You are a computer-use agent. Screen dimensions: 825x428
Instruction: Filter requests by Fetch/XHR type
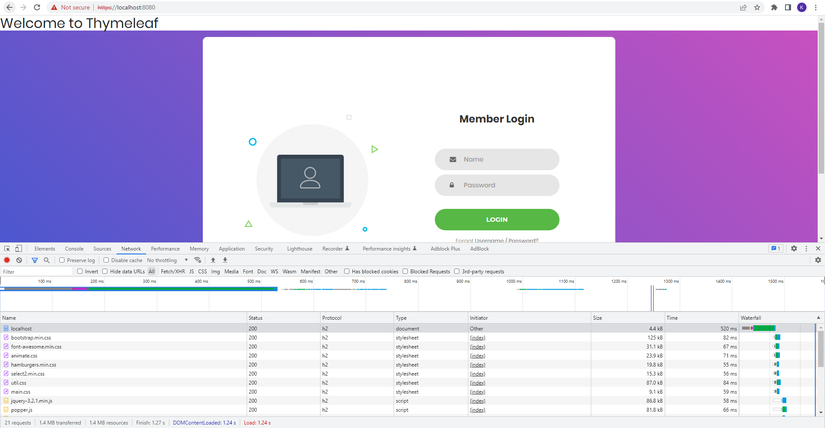tap(173, 272)
